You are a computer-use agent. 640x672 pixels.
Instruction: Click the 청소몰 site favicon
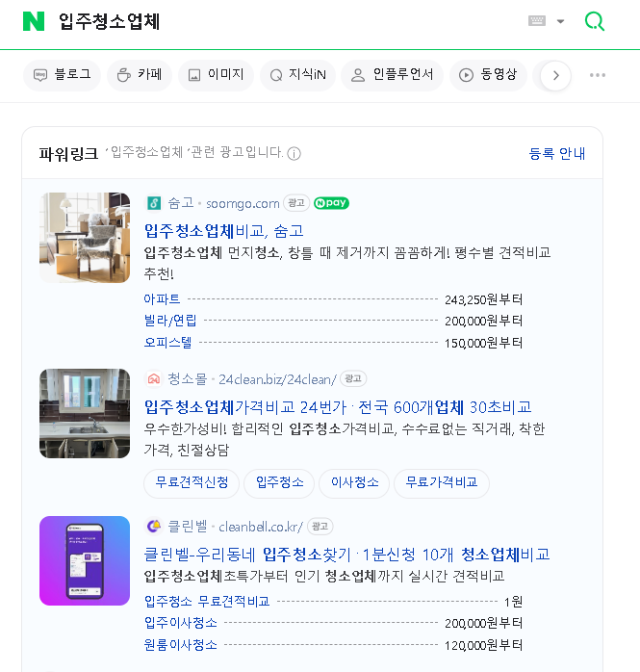(x=154, y=379)
